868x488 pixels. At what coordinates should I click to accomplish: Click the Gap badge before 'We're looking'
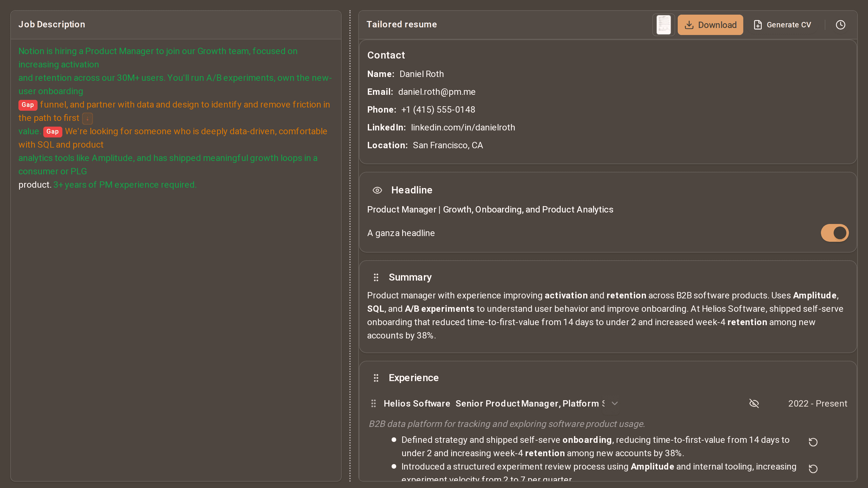coord(52,132)
